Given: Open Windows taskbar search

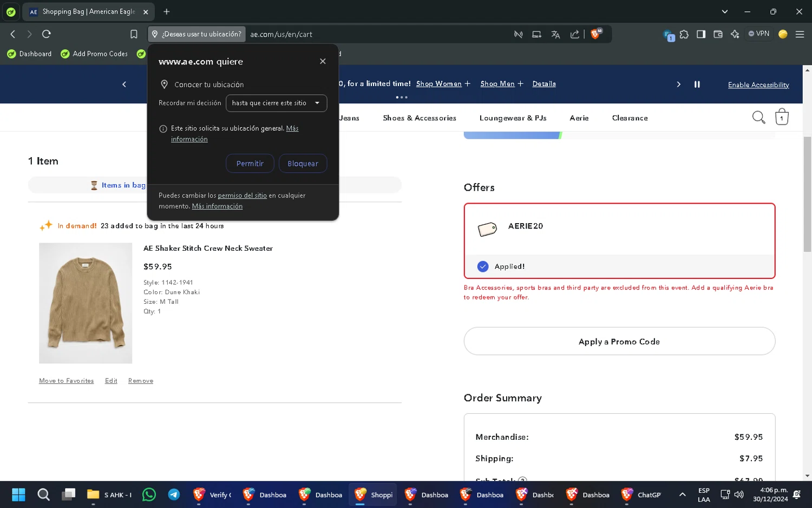Looking at the screenshot, I should pyautogui.click(x=43, y=494).
